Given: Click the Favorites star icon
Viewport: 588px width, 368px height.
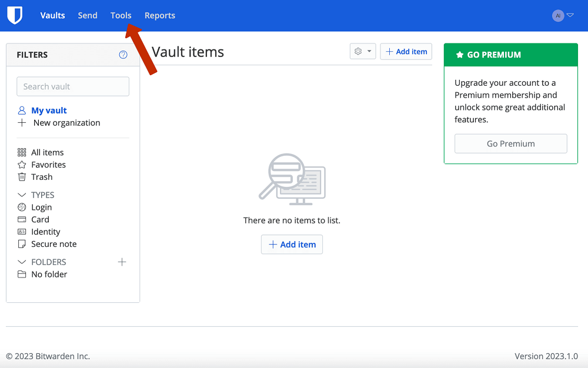Looking at the screenshot, I should click(x=22, y=165).
